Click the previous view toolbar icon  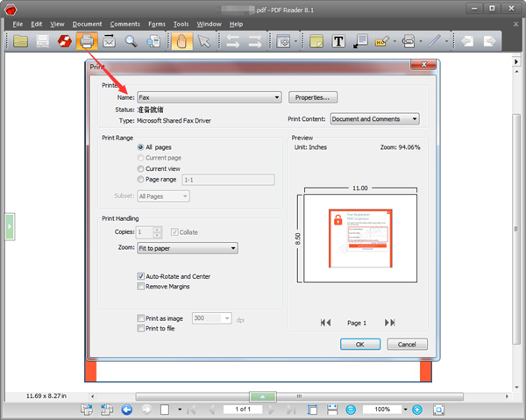[x=467, y=41]
